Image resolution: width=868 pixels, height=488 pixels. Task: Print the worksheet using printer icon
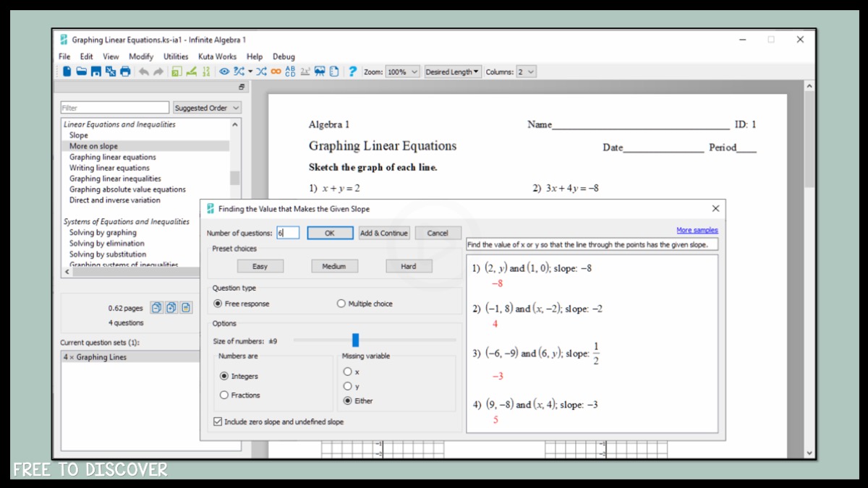125,72
